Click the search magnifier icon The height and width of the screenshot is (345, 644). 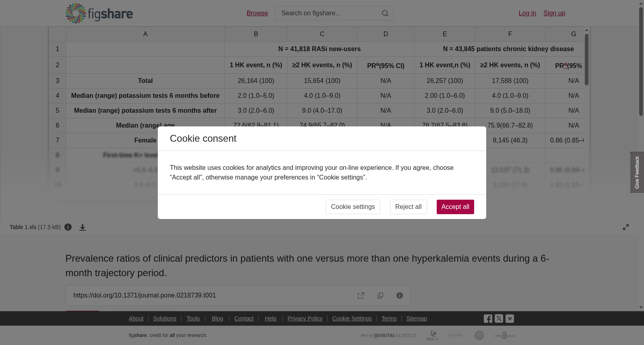385,13
